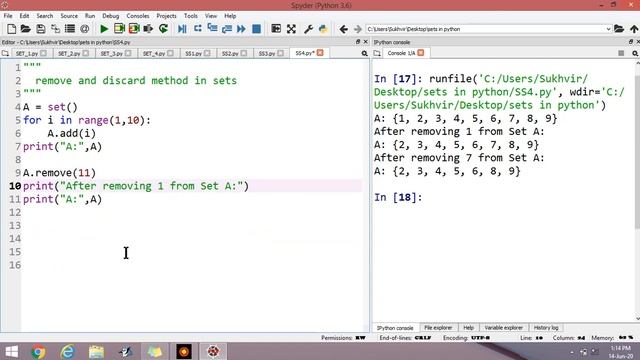Open the Source menu

[69, 16]
